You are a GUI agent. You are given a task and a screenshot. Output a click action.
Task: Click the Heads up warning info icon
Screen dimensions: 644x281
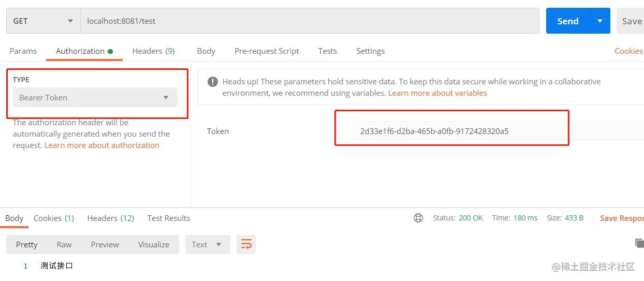click(212, 82)
